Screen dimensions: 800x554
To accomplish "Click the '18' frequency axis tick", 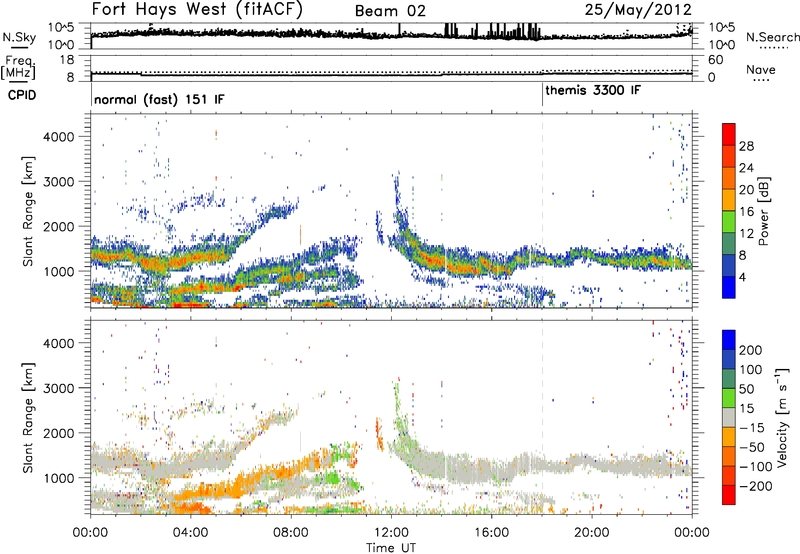I will click(67, 60).
